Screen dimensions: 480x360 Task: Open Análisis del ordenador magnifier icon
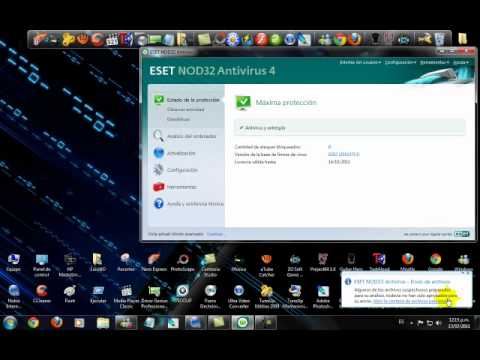point(158,136)
